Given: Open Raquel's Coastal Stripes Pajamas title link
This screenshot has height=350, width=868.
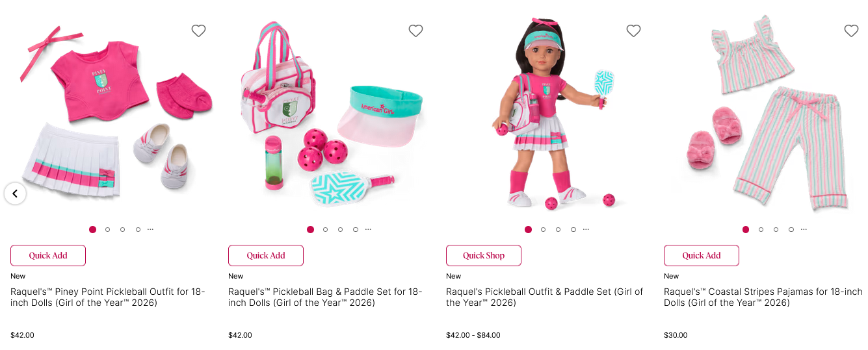Looking at the screenshot, I should 762,297.
